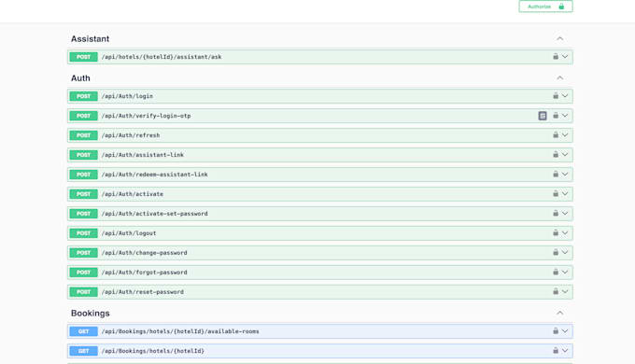Viewport: 635px width, 364px height.
Task: Click lock icon on reset-password row
Action: tap(556, 291)
